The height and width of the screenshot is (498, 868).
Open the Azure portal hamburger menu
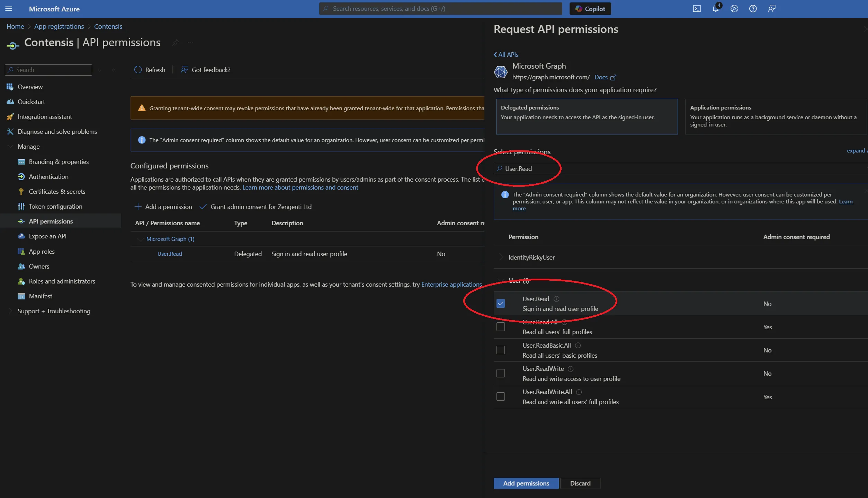point(9,9)
